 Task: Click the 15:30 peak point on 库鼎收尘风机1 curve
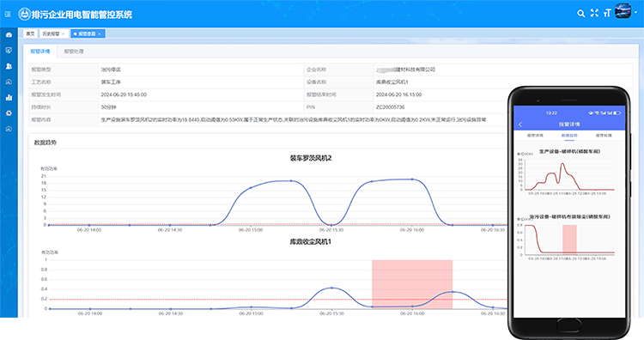(x=331, y=288)
